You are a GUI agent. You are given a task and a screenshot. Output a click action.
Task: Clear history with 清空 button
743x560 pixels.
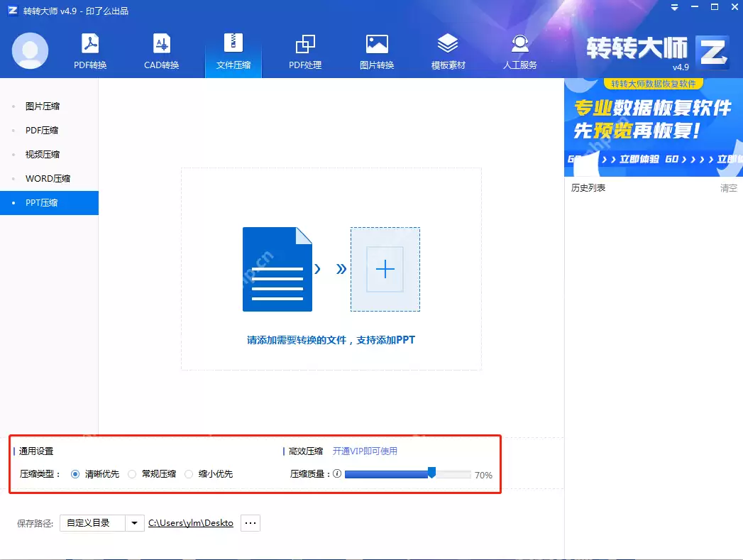[730, 188]
